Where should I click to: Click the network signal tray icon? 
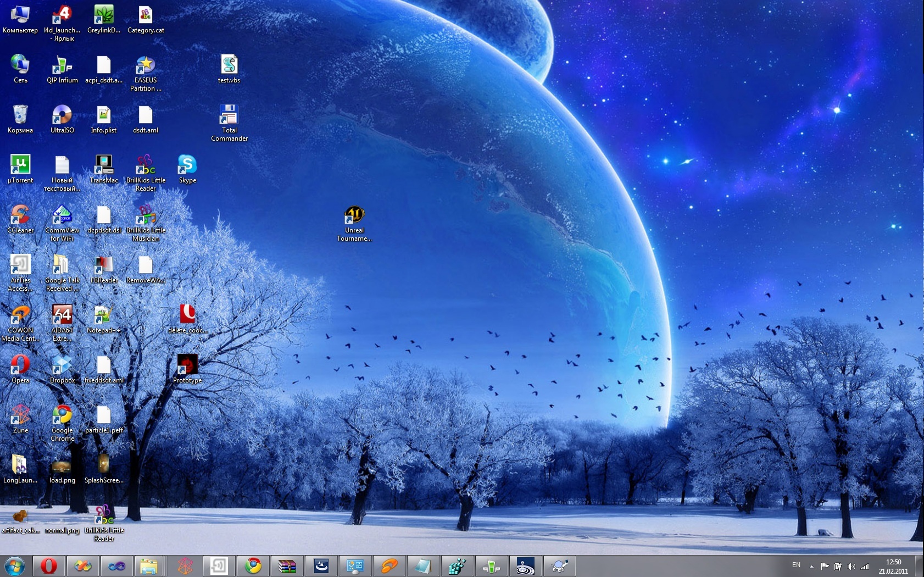[x=865, y=567]
